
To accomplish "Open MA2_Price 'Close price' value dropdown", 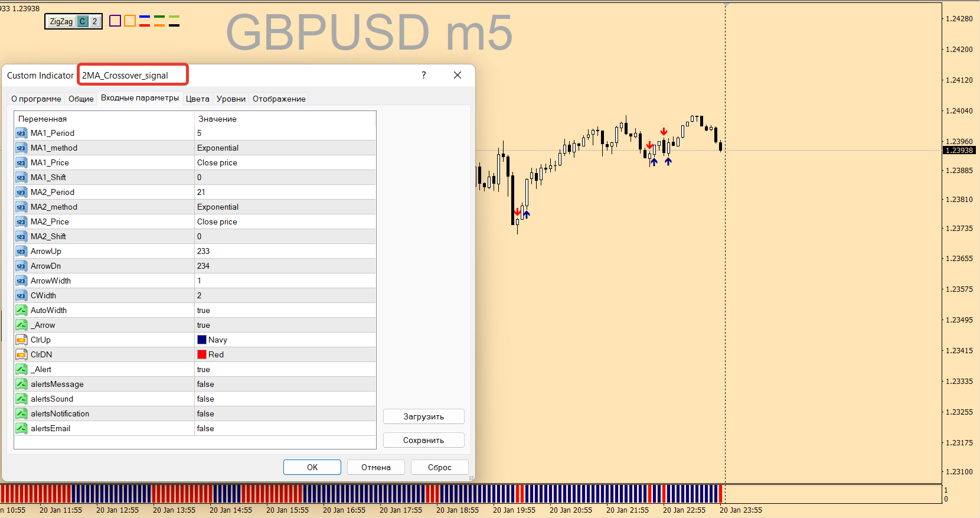I will click(285, 221).
